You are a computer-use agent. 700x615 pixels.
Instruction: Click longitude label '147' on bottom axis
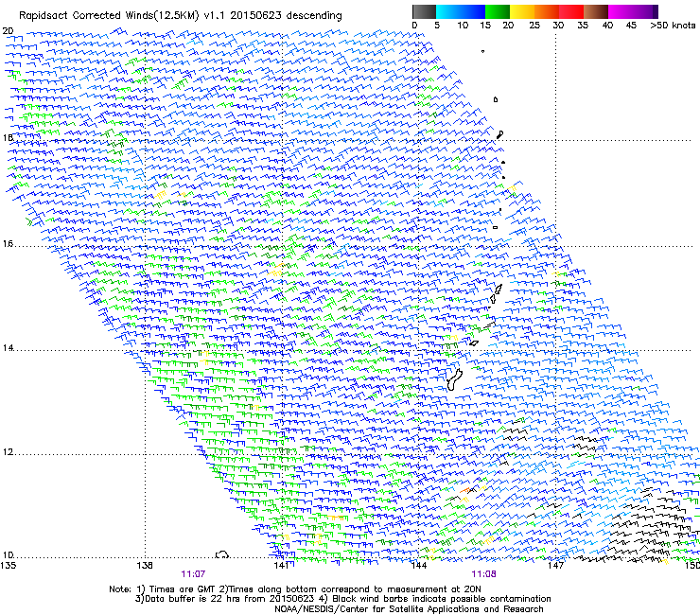click(555, 566)
